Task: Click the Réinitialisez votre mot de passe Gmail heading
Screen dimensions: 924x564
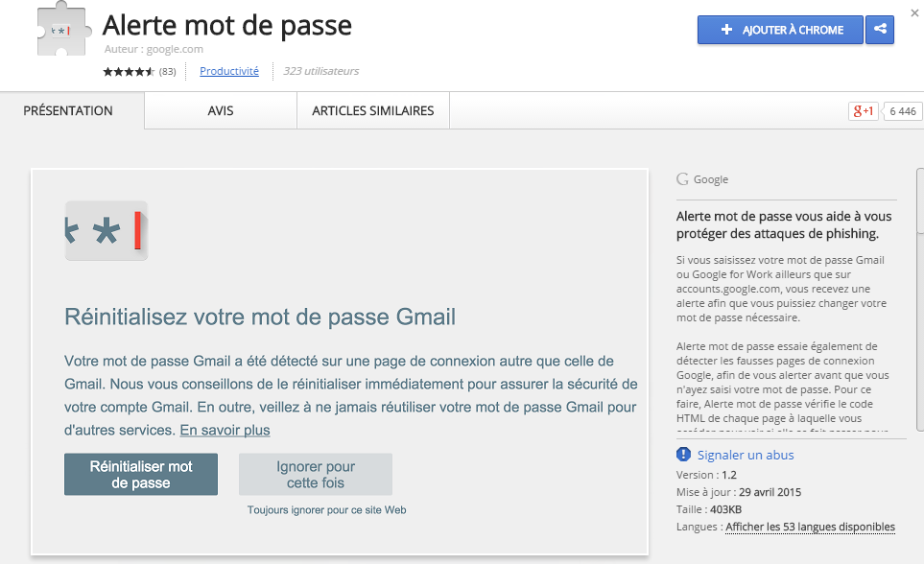Action: 260,317
